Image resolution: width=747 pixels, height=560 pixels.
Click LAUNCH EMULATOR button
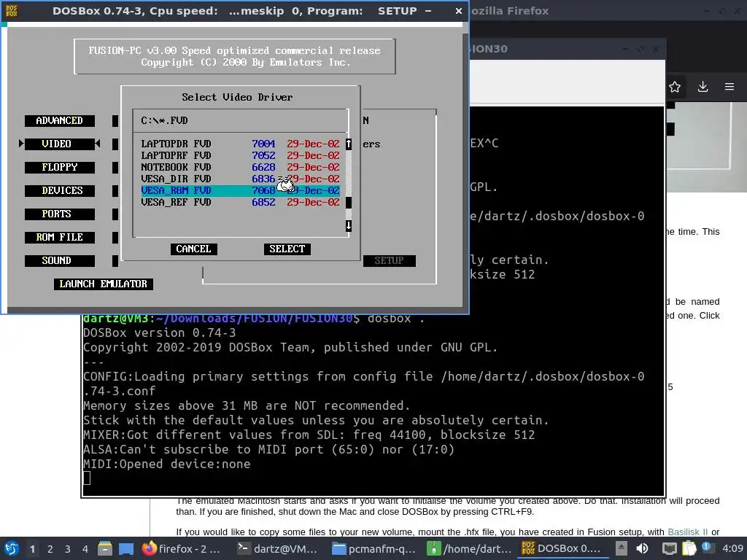tap(104, 284)
